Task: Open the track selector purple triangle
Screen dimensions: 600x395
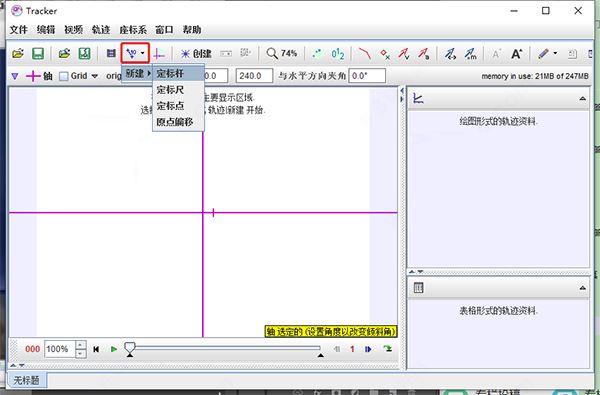Action: pyautogui.click(x=15, y=76)
